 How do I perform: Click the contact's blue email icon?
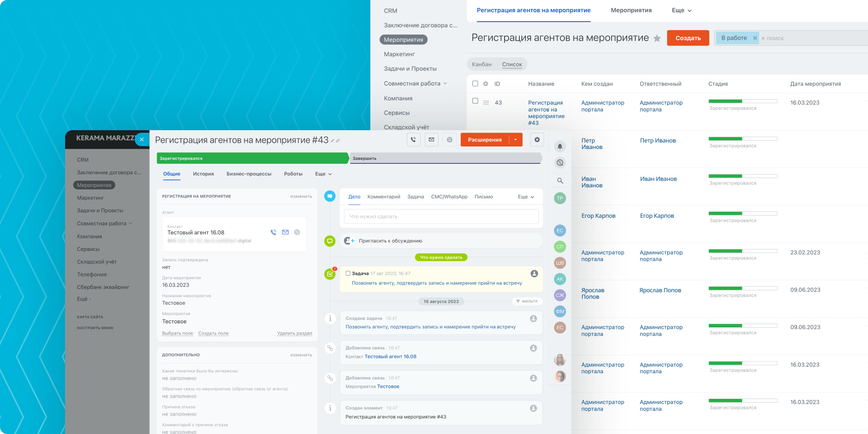285,232
